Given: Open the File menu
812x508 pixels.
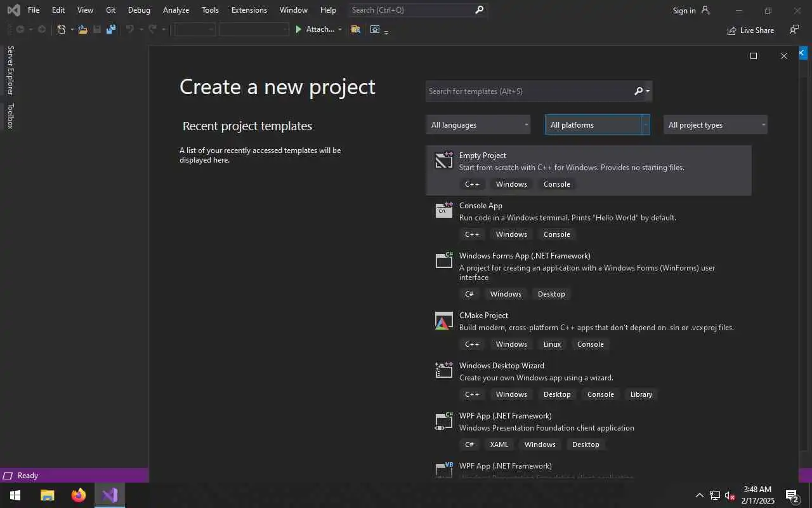Looking at the screenshot, I should tap(34, 10).
